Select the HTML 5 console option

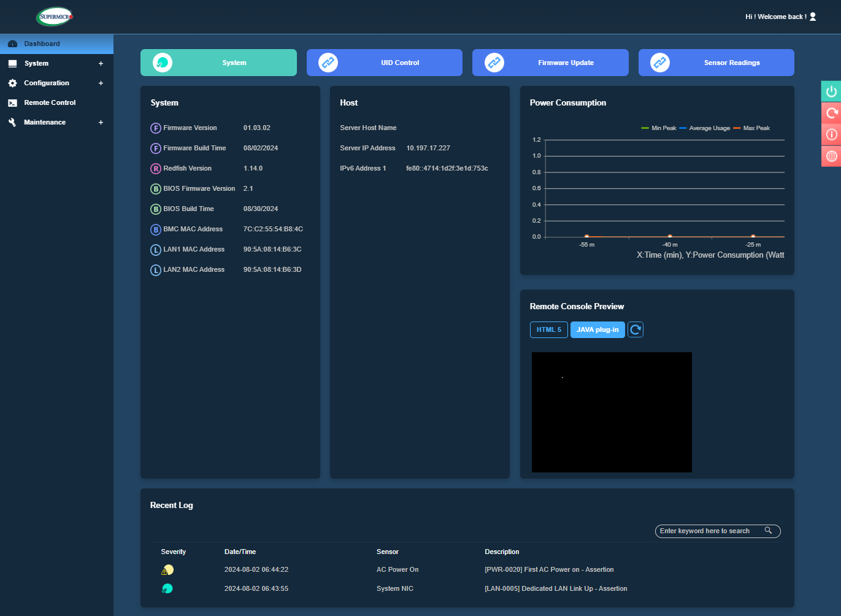(548, 329)
